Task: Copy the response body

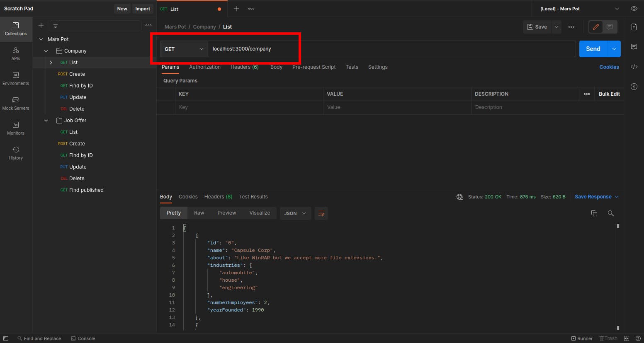Action: [594, 213]
